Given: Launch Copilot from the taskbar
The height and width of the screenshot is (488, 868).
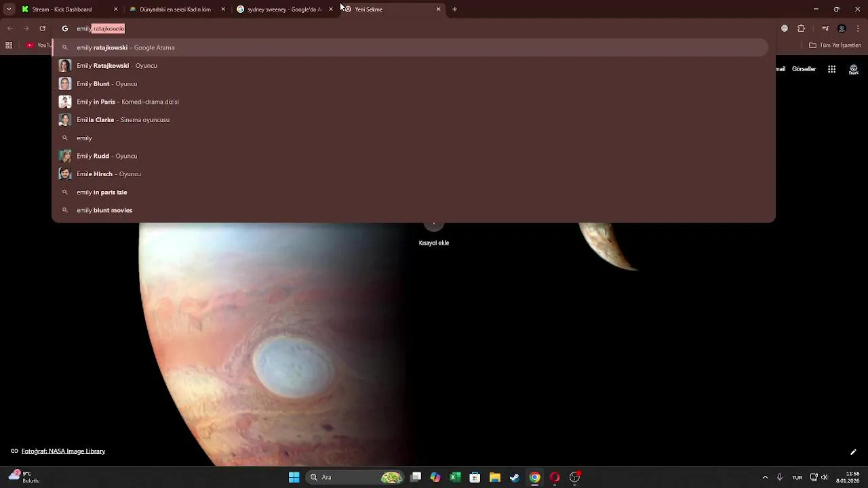Looking at the screenshot, I should click(435, 477).
